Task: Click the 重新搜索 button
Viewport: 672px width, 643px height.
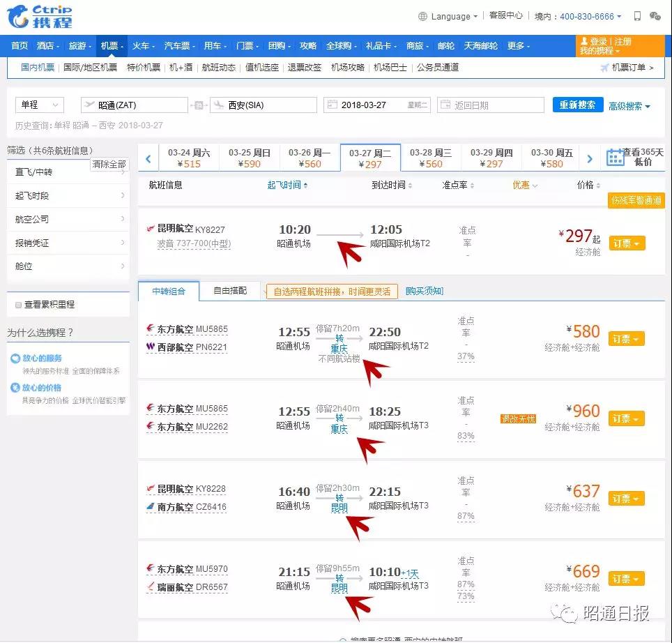Action: (x=577, y=105)
